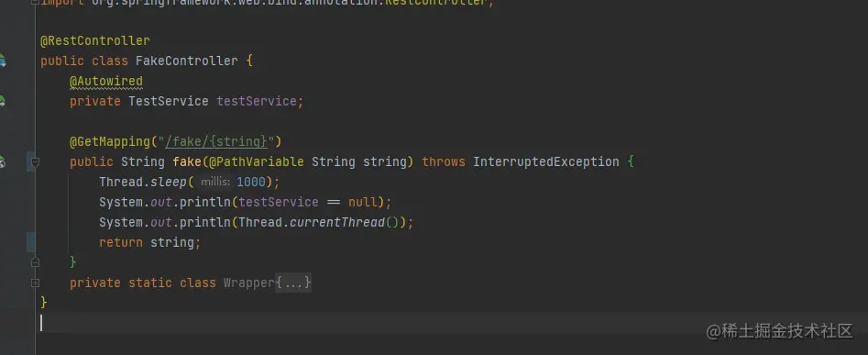Click the @Autowired annotation
Image resolution: width=868 pixels, height=355 pixels.
(x=106, y=82)
